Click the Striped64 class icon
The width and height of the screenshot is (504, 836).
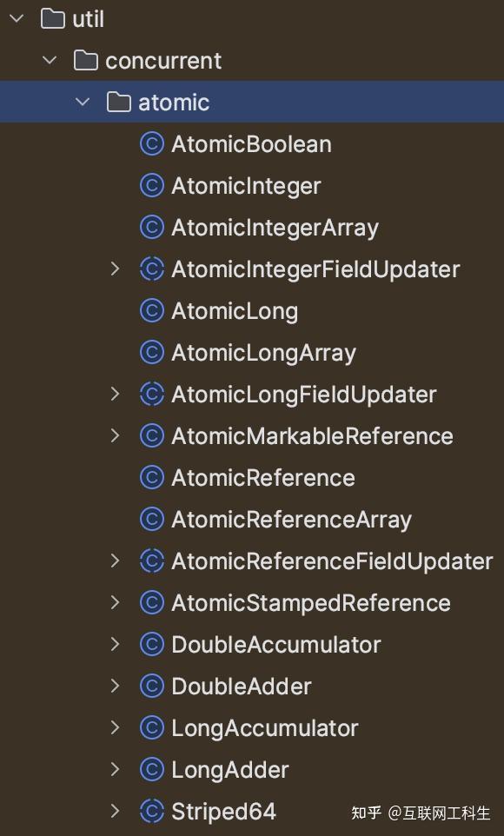pyautogui.click(x=151, y=811)
